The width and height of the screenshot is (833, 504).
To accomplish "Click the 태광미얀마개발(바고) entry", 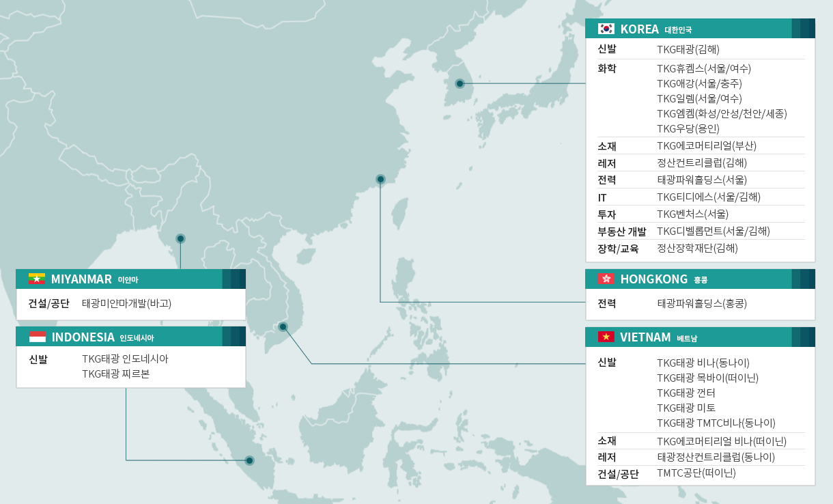I will [126, 303].
